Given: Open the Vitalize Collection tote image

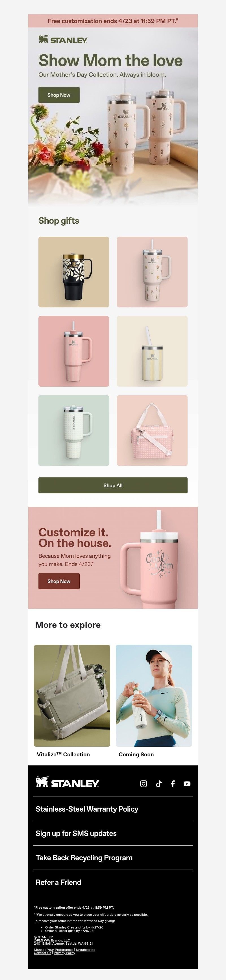Looking at the screenshot, I should [x=72, y=696].
